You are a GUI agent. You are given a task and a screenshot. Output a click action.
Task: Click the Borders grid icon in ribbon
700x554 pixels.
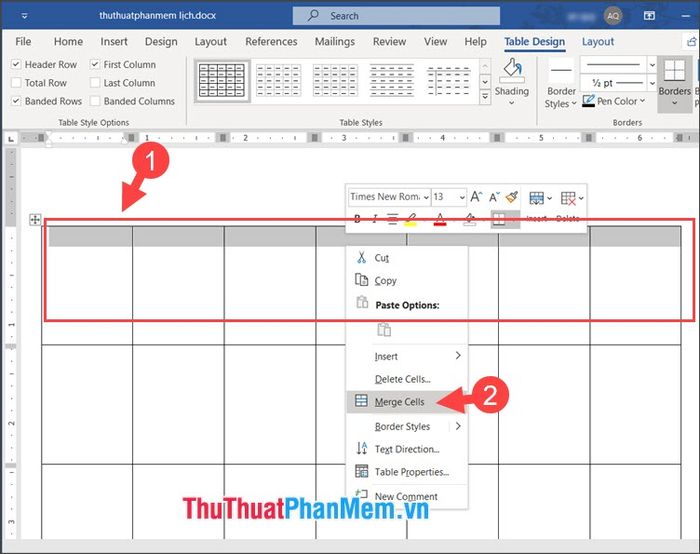click(674, 70)
